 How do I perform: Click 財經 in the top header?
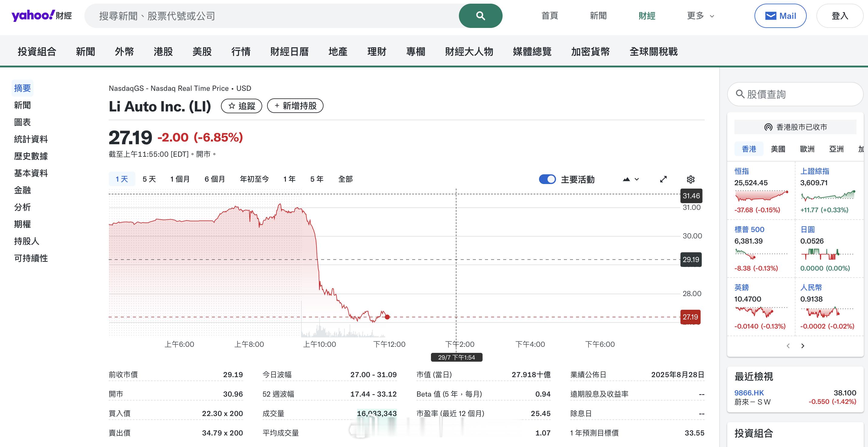pyautogui.click(x=647, y=16)
